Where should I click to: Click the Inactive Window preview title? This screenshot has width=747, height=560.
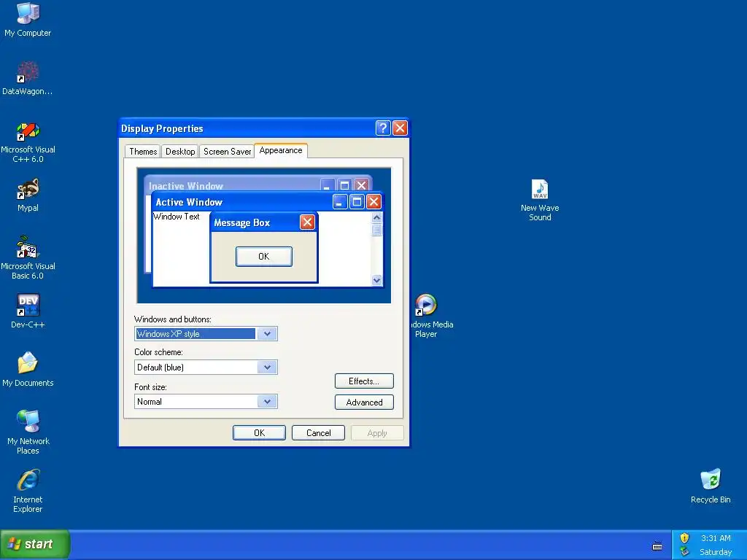pyautogui.click(x=185, y=186)
